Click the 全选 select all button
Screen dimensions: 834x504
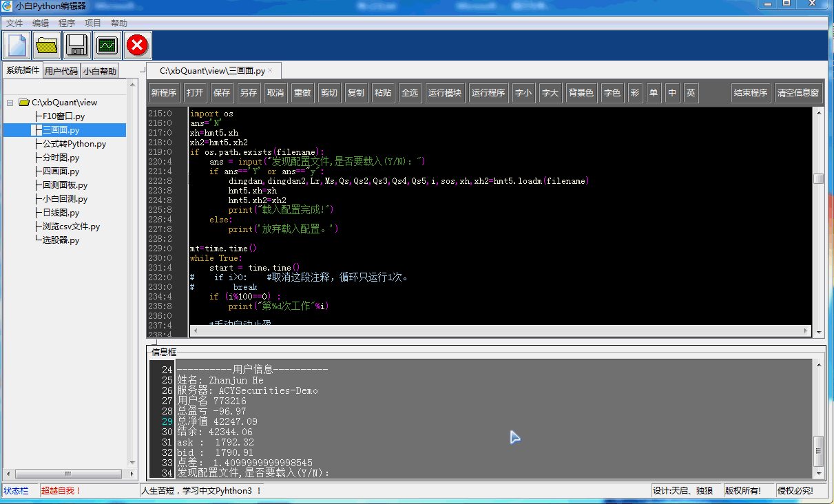[x=410, y=93]
